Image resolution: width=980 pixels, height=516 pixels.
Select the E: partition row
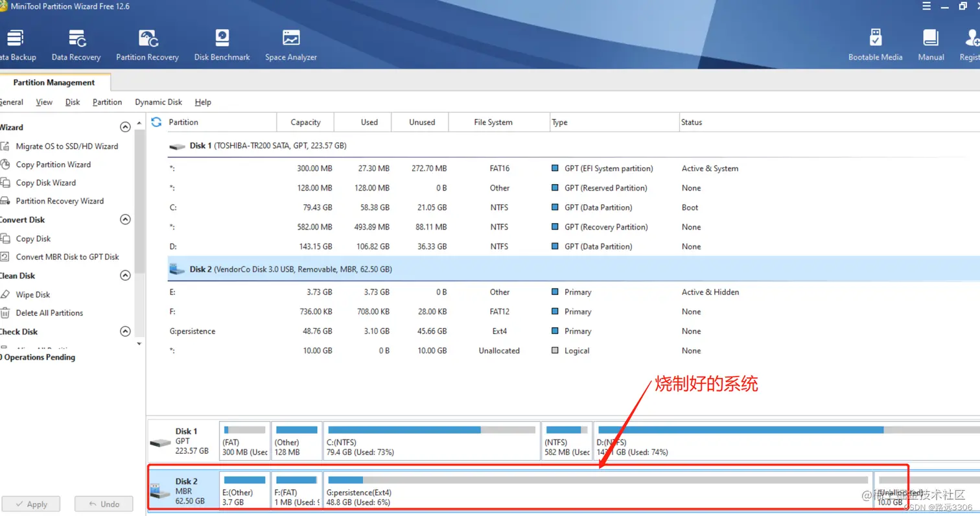click(x=573, y=292)
